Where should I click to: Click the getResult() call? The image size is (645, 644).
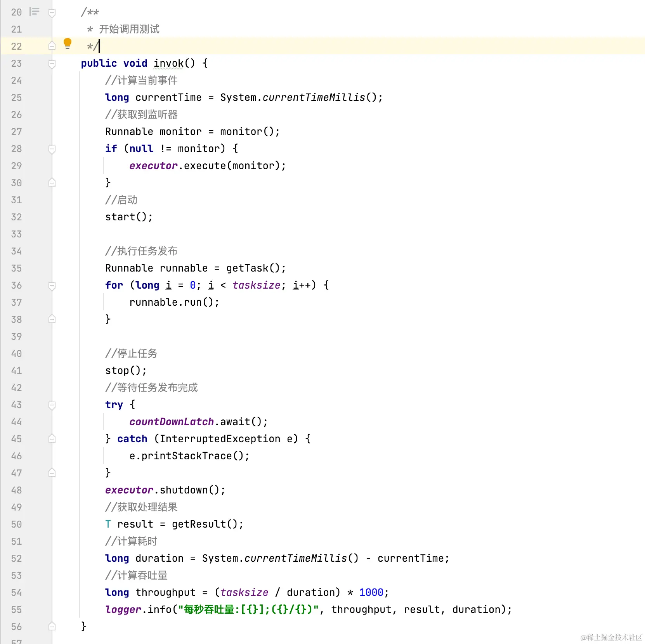click(205, 524)
